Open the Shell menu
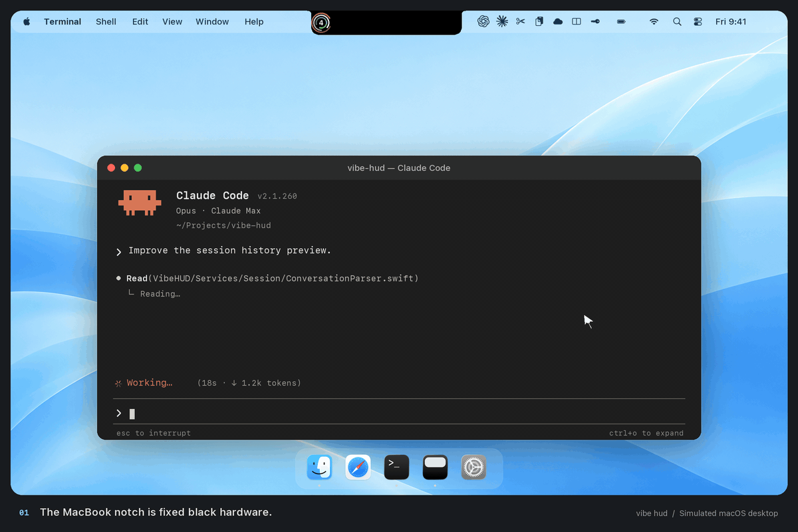 click(x=106, y=21)
